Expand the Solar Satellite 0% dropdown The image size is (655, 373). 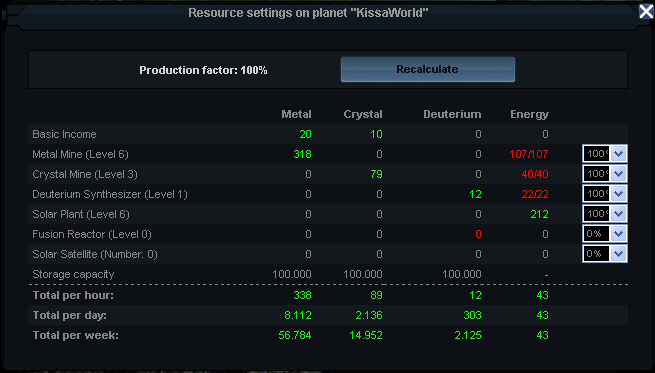[604, 254]
